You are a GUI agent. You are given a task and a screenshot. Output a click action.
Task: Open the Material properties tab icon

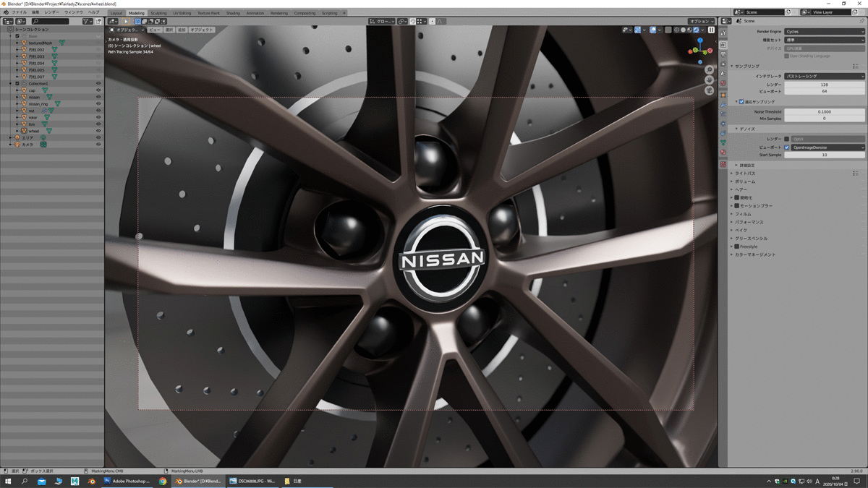[723, 153]
